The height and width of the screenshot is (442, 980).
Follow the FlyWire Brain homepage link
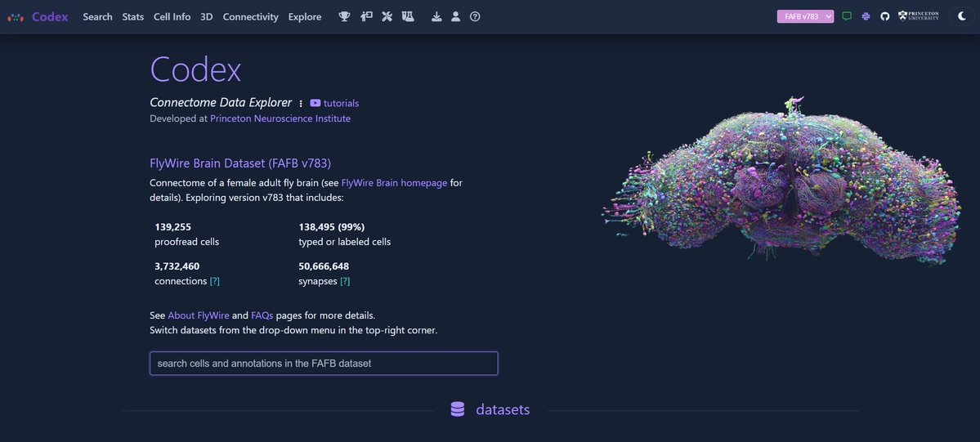[x=395, y=183]
